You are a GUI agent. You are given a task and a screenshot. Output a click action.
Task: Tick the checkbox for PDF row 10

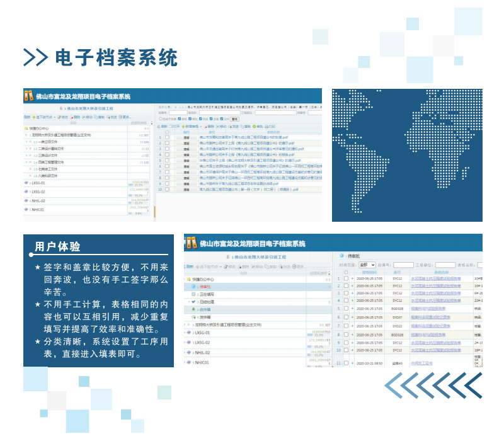coord(167,189)
